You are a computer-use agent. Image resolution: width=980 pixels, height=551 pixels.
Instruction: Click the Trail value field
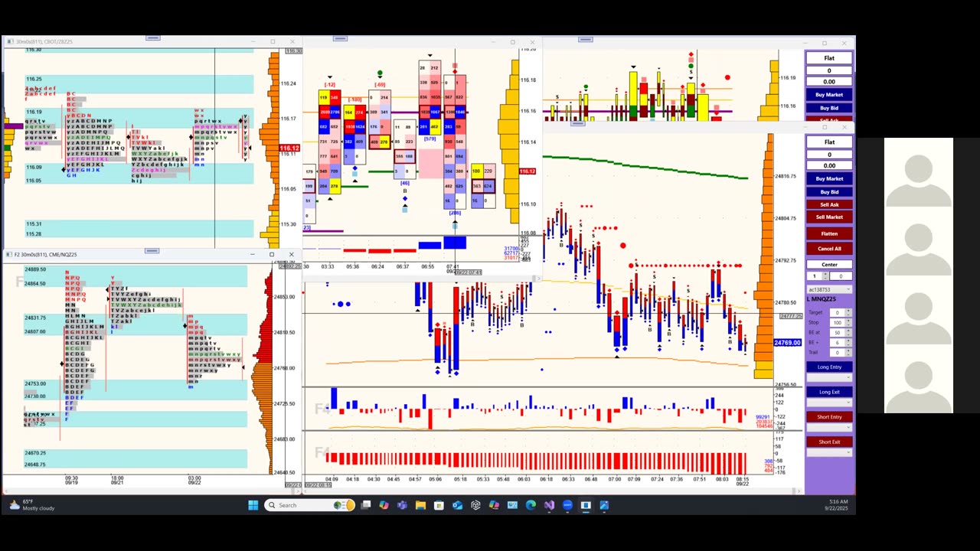click(x=838, y=352)
